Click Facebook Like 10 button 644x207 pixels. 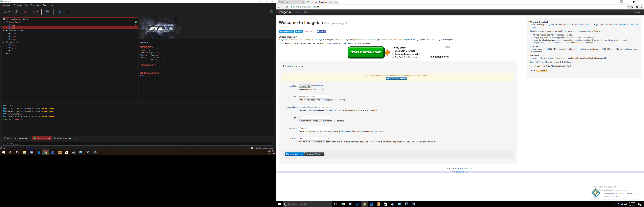click(322, 31)
